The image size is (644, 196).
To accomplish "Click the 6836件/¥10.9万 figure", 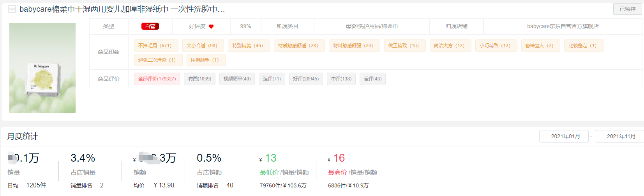I will tap(348, 185).
